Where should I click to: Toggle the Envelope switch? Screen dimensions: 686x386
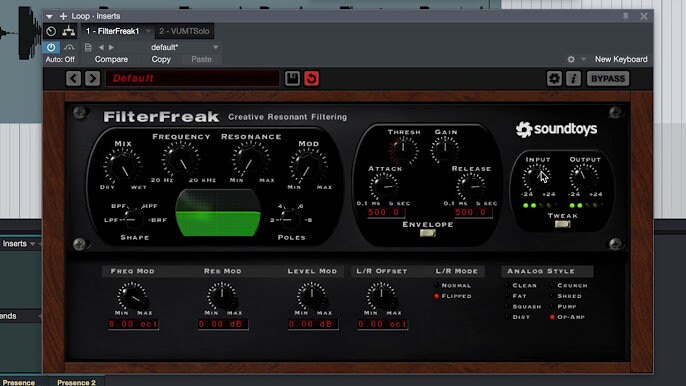(427, 233)
